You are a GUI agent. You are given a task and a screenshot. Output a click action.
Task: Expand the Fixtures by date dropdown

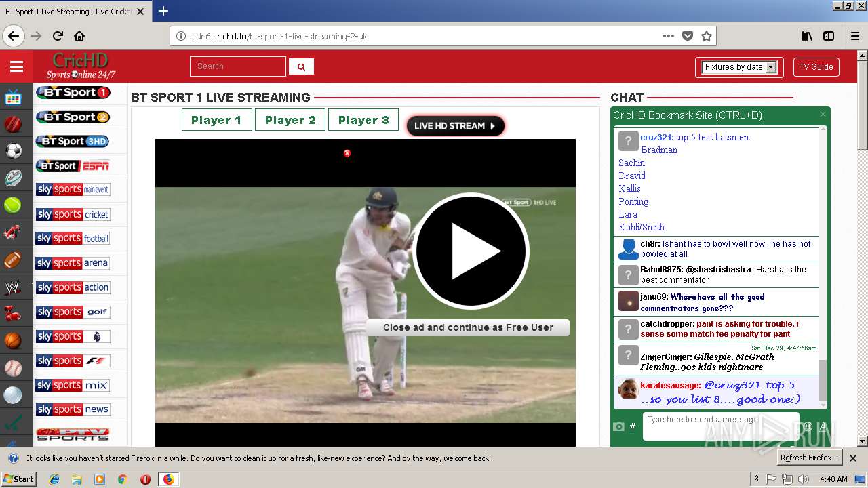tap(739, 67)
